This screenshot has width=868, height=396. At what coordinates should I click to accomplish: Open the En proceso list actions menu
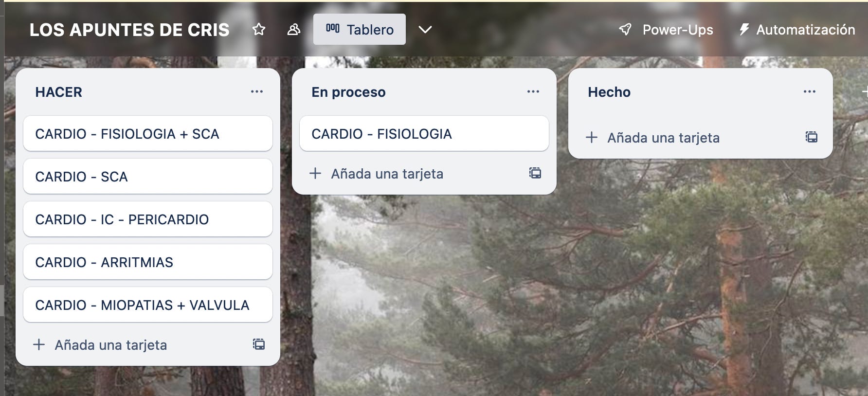533,91
